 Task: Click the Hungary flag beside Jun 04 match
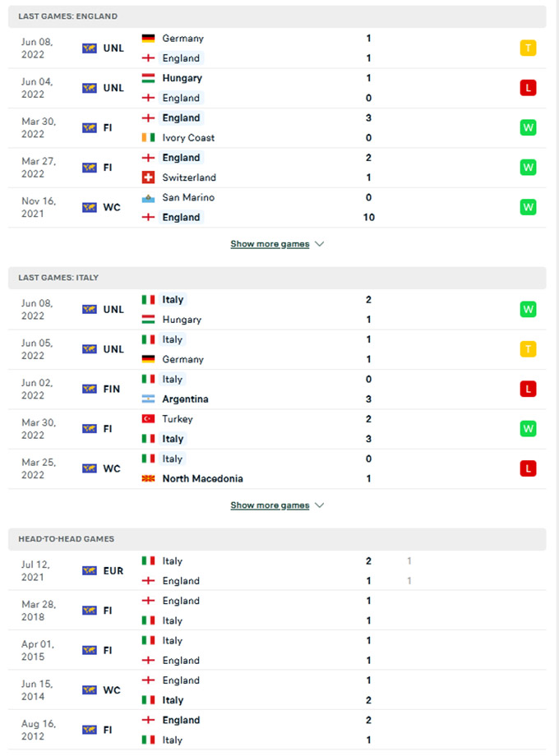point(149,78)
